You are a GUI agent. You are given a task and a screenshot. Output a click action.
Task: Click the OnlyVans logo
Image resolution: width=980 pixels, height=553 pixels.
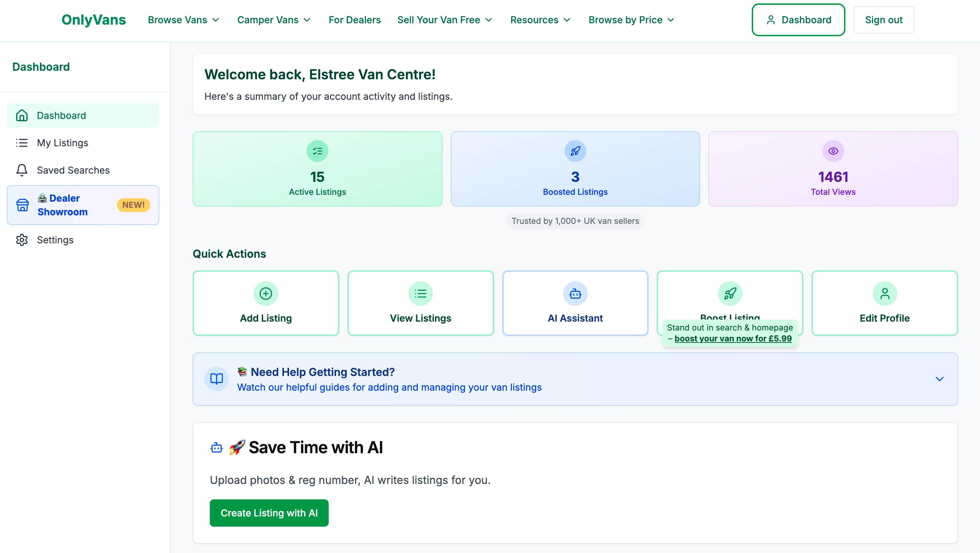[x=94, y=20]
